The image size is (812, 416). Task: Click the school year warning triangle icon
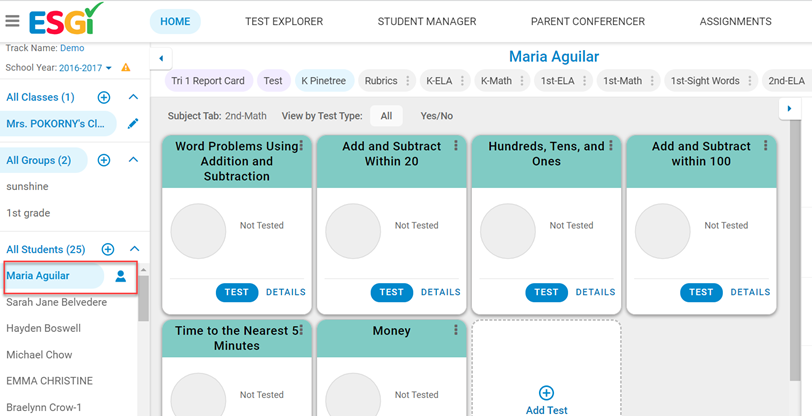(x=125, y=67)
